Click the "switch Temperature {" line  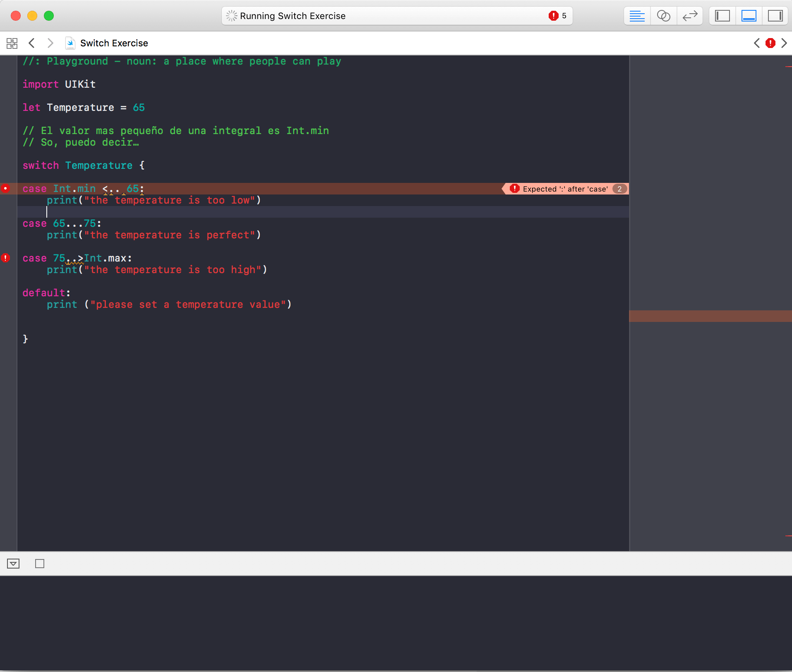point(84,166)
